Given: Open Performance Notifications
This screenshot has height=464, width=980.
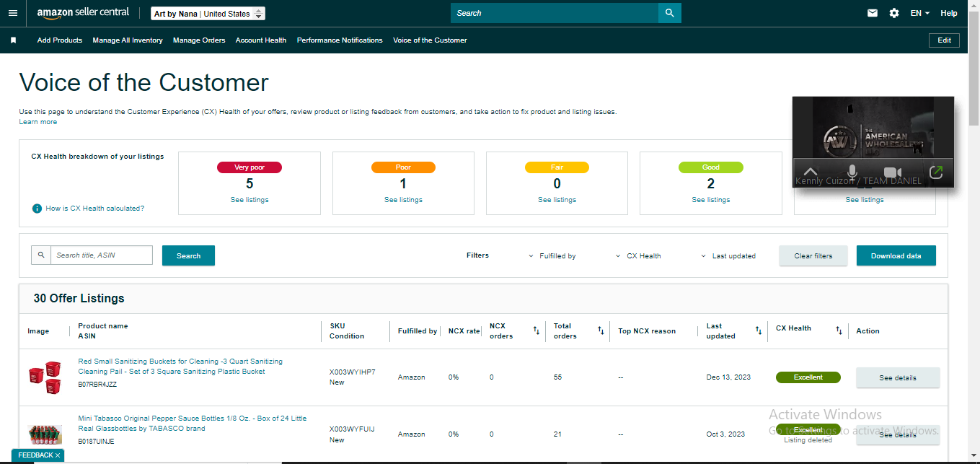Looking at the screenshot, I should 340,40.
